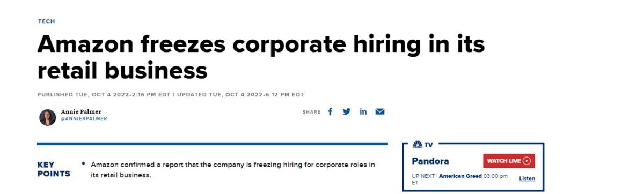Share the article via email icon

[x=380, y=111]
